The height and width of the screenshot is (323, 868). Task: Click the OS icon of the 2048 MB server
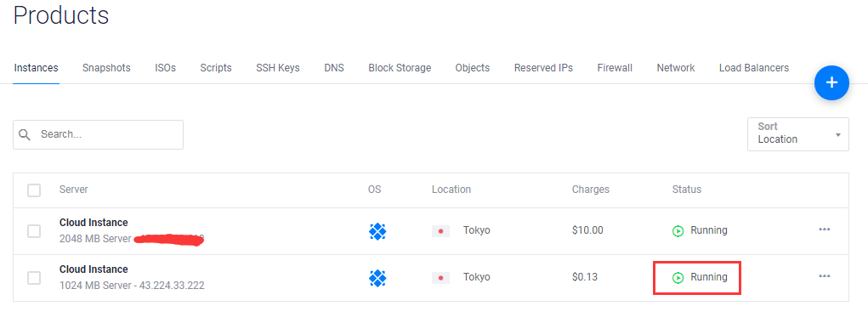(x=377, y=231)
